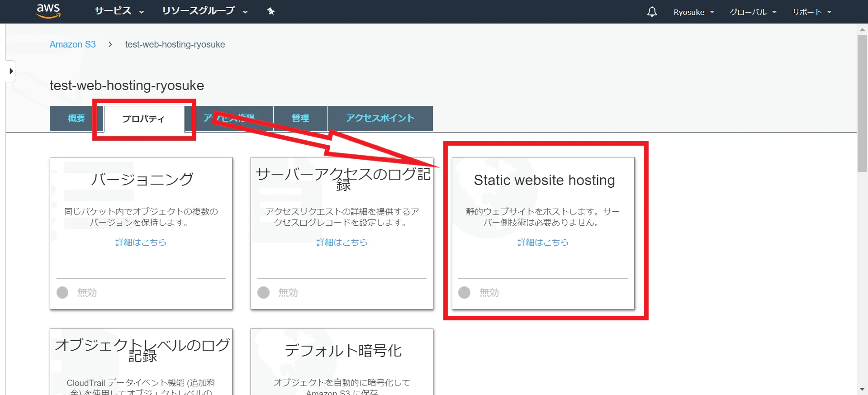The image size is (868, 395).
Task: Switch to the 概要 tab
Action: pos(76,119)
